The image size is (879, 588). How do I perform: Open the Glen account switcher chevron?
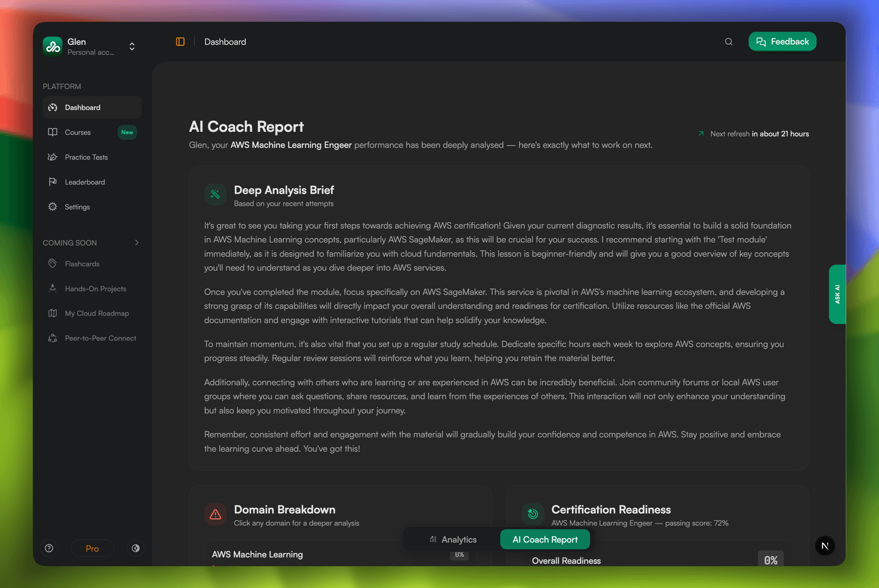[x=132, y=46]
